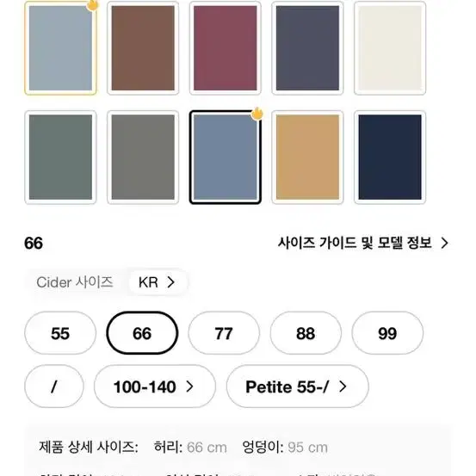The image size is (476, 476).
Task: Select the charcoal slate color swatch
Action: click(x=307, y=48)
